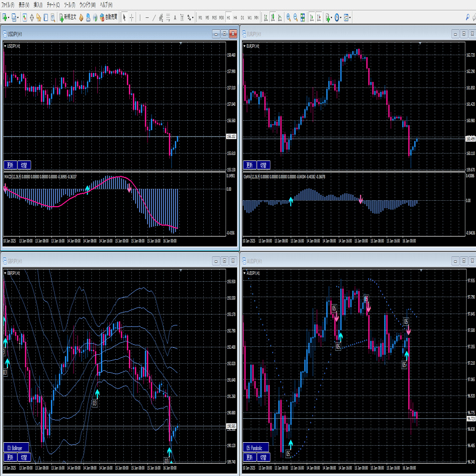Toggle chart shift from right edge
Viewport: 476px width, 476px height.
point(319,17)
